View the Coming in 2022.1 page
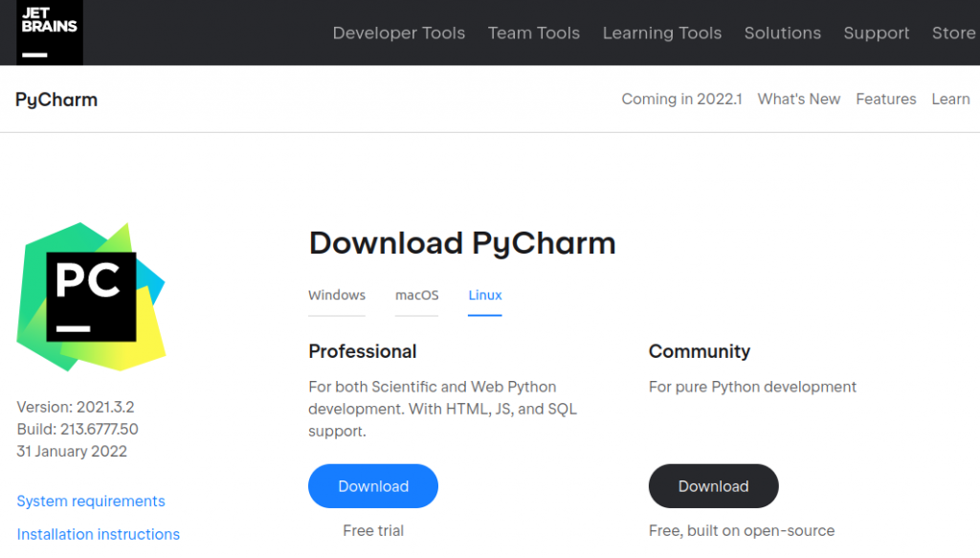Image resolution: width=980 pixels, height=558 pixels. (681, 99)
